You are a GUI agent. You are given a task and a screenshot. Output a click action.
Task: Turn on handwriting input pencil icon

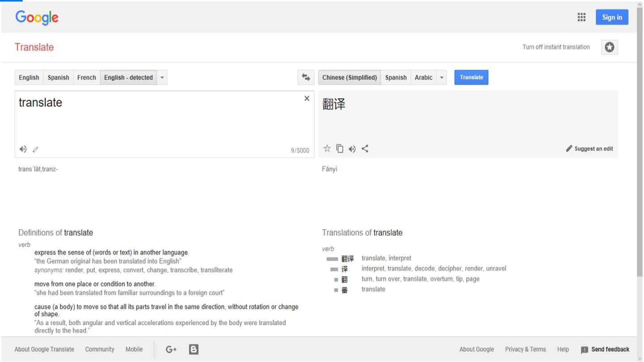[35, 149]
